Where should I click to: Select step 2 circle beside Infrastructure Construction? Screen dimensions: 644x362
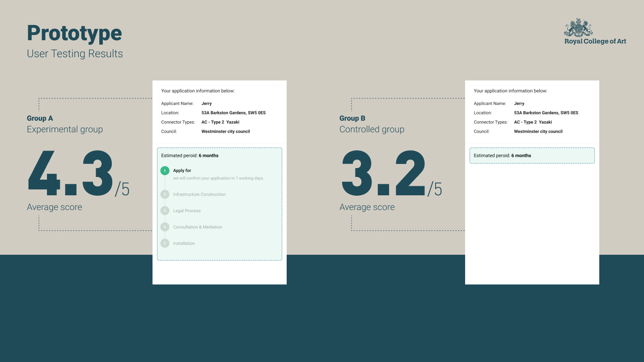tap(165, 194)
